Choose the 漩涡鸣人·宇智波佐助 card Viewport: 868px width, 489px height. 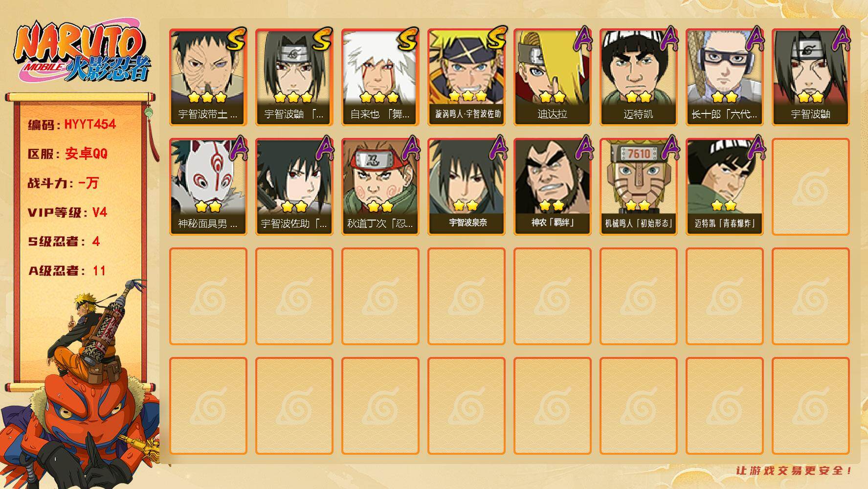[x=467, y=77]
